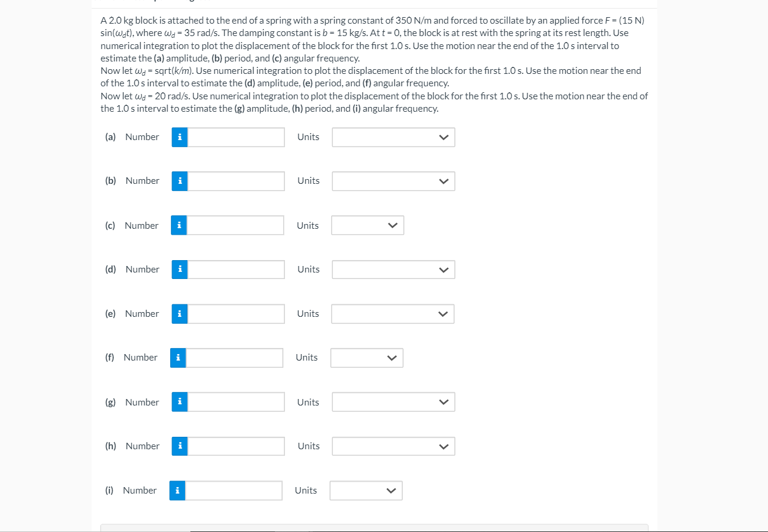This screenshot has height=532, width=768.
Task: Click the info icon beside answer (a)
Action: (x=179, y=137)
